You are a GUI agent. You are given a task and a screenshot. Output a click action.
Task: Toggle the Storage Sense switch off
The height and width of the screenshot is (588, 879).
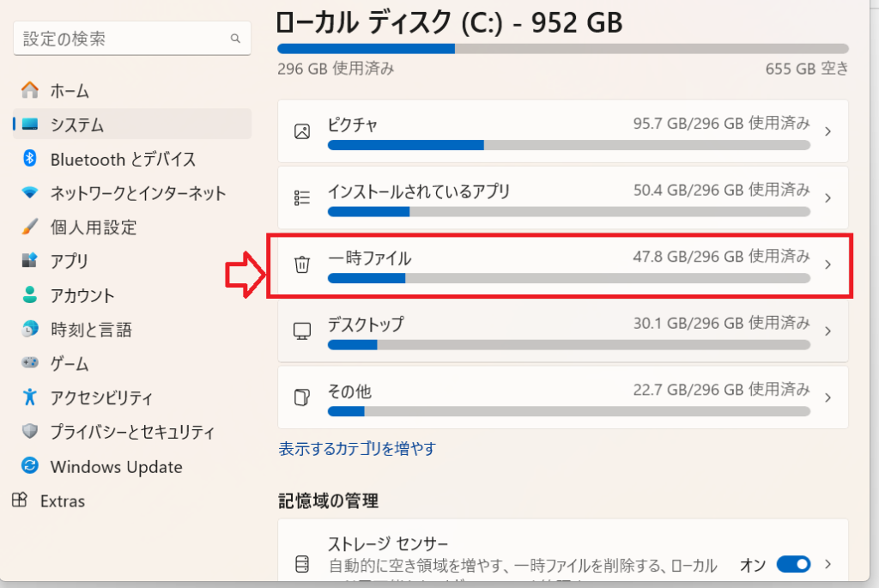click(x=793, y=564)
